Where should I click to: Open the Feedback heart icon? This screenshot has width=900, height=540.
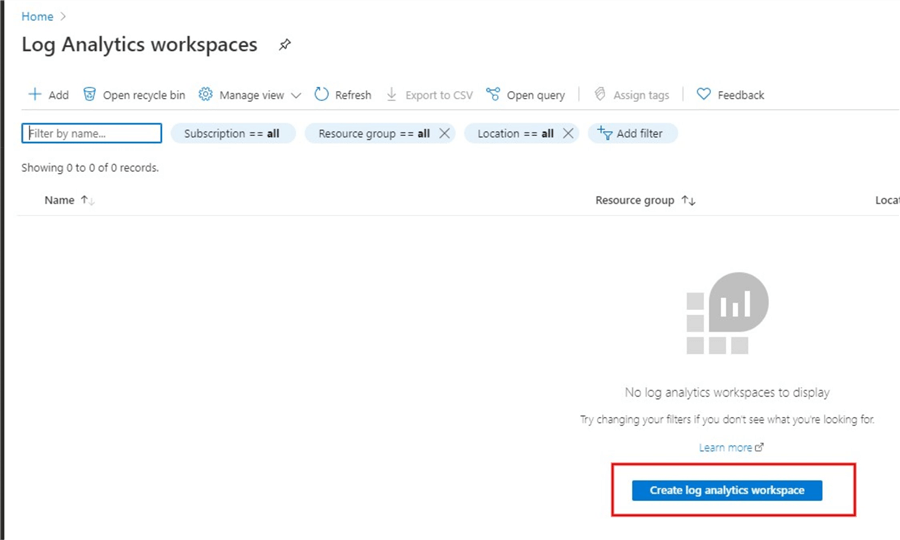point(704,94)
